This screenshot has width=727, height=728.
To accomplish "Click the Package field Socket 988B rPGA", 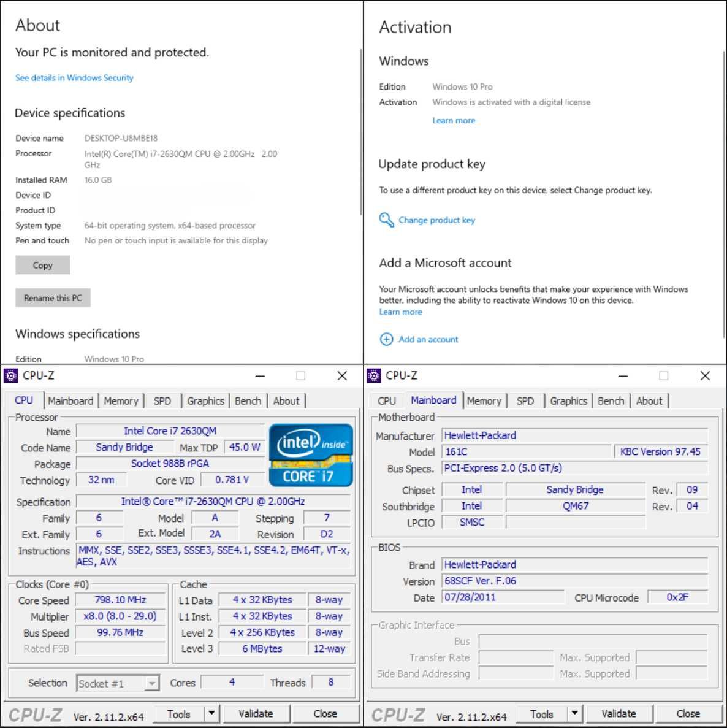I will [170, 464].
